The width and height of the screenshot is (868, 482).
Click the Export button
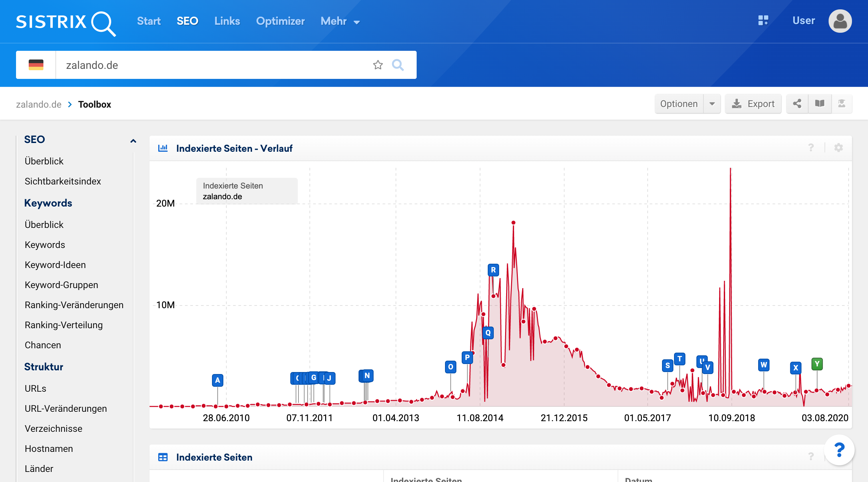point(753,104)
